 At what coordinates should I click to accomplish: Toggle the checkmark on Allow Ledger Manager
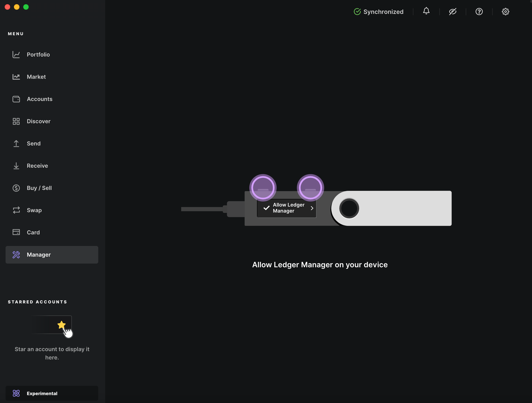point(266,208)
